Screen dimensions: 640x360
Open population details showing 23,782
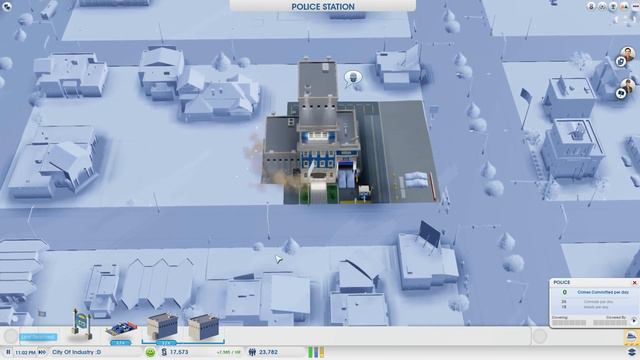click(x=264, y=352)
